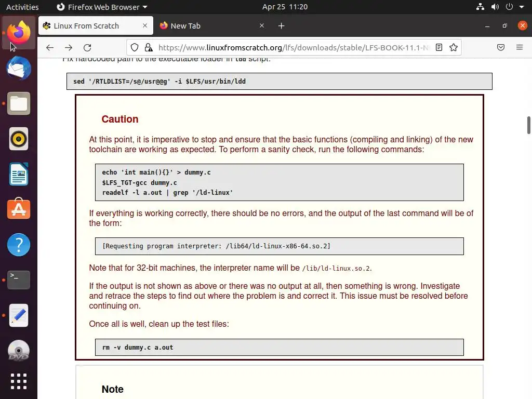Show all applications grid

coord(19,381)
